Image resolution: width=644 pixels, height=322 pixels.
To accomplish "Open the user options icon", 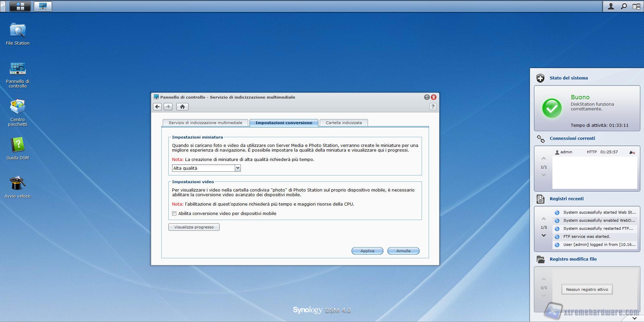I will [x=611, y=6].
